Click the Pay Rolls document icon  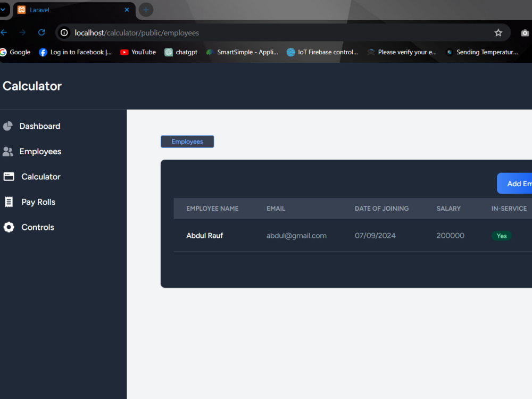click(x=9, y=202)
